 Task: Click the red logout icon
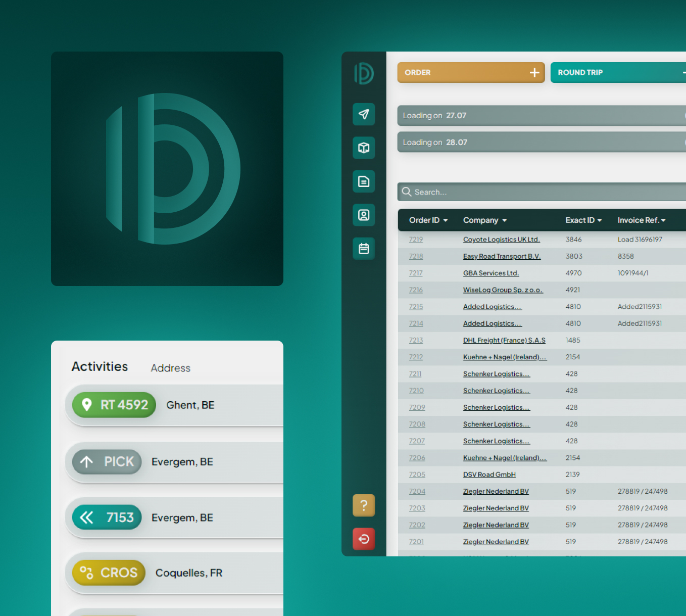[x=363, y=539]
